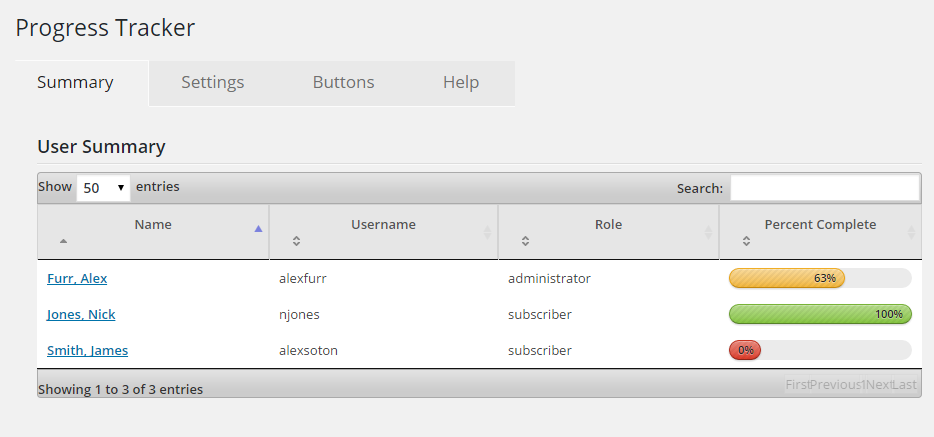This screenshot has height=437, width=934.
Task: Click the Progress Tracker page title
Action: (x=105, y=28)
